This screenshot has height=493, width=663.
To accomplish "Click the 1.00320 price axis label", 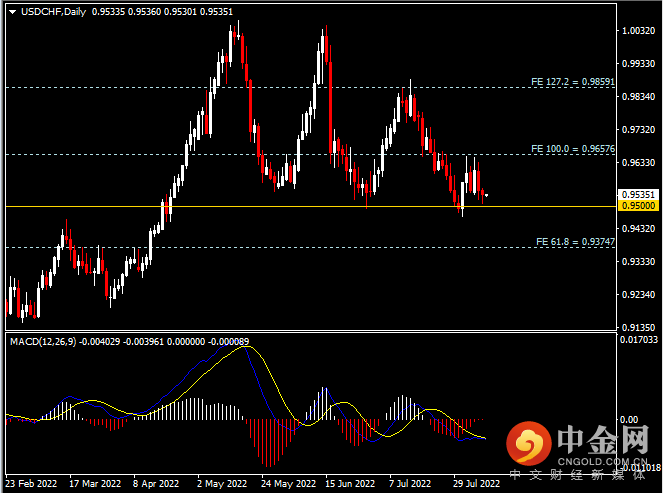I will tap(638, 30).
